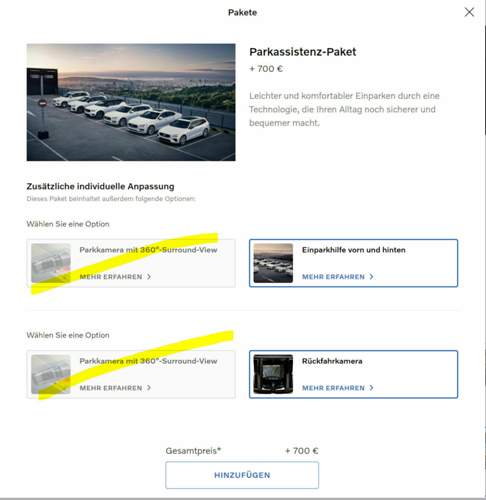Viewport: 486px width, 500px height.
Task: Choose first Parkkamera mit 360°-Surround-View option
Action: [x=131, y=263]
